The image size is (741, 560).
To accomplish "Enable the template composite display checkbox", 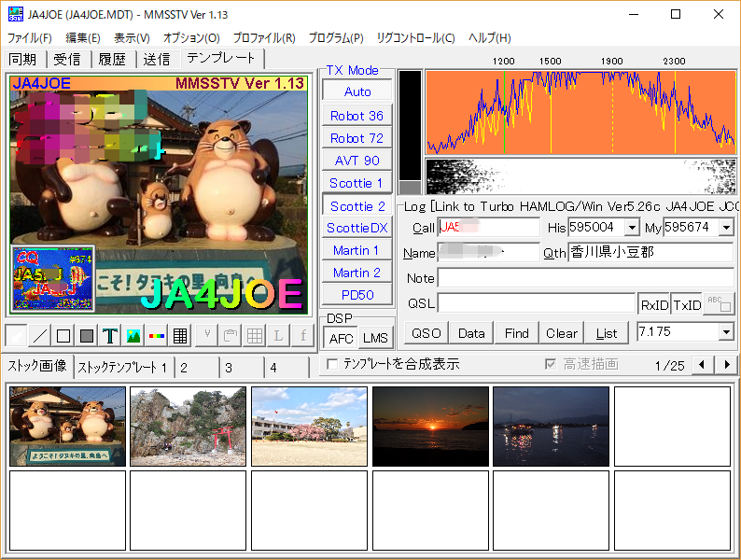I will point(332,364).
